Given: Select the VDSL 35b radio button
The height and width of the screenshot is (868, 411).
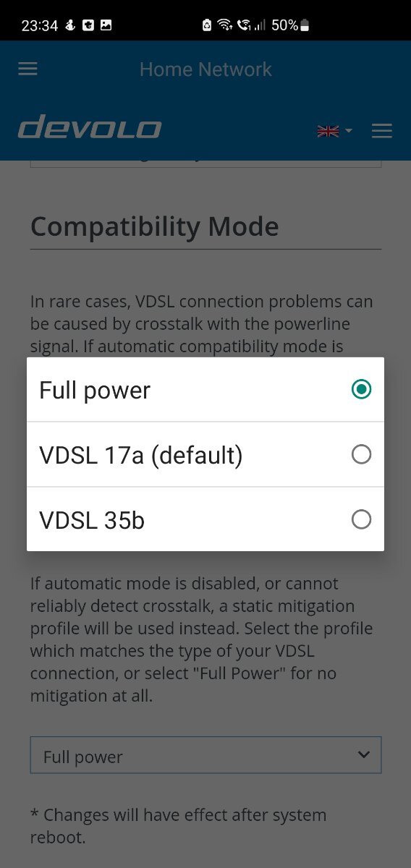Looking at the screenshot, I should (361, 519).
